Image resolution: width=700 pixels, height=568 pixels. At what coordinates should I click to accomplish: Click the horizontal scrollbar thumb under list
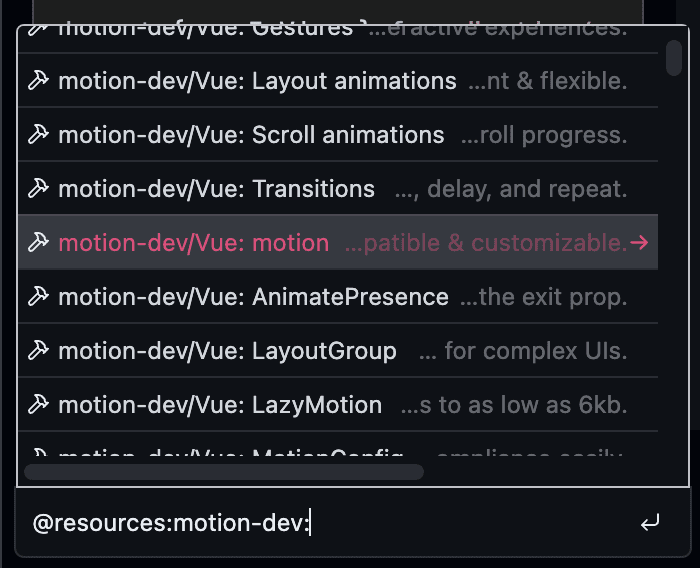pos(224,472)
